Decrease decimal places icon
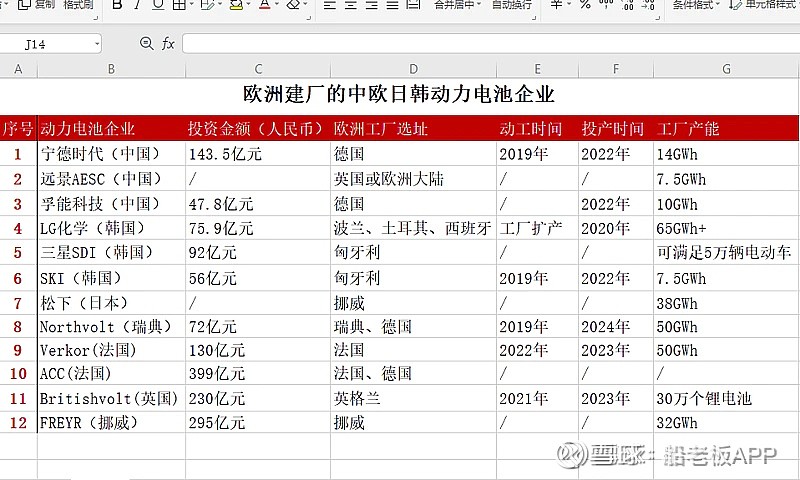 pyautogui.click(x=647, y=5)
